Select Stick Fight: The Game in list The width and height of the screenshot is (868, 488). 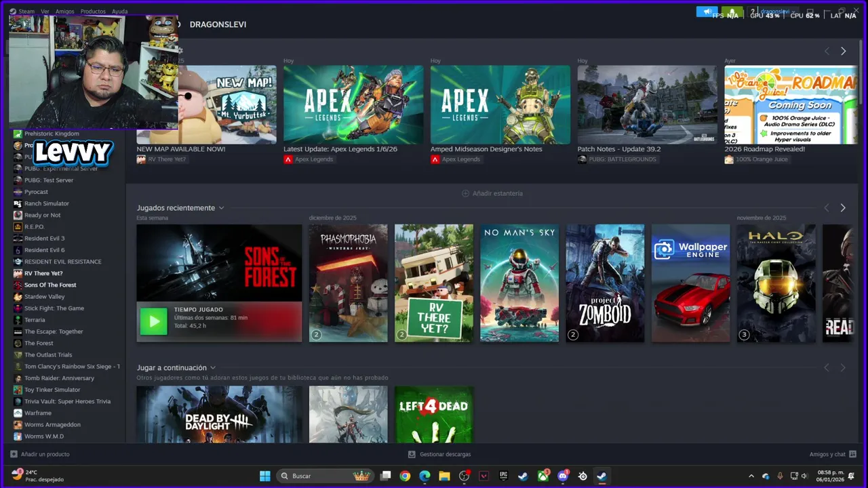pos(54,308)
